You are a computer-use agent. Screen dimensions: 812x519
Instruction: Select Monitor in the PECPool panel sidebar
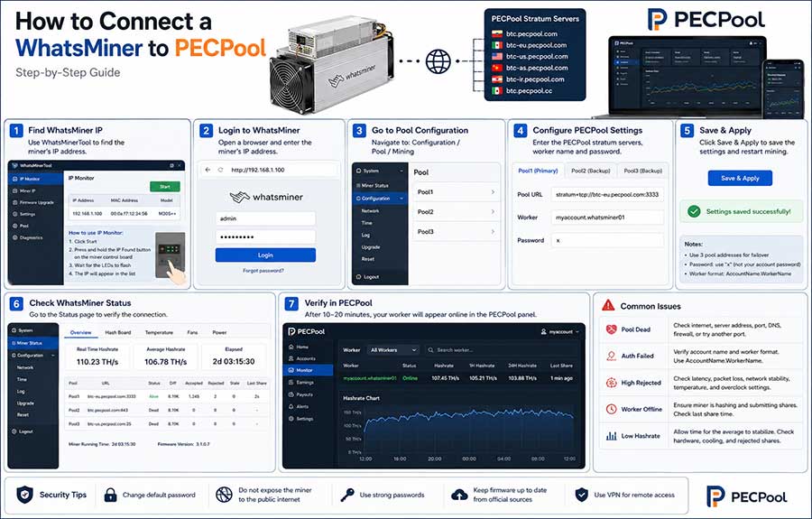click(x=309, y=370)
